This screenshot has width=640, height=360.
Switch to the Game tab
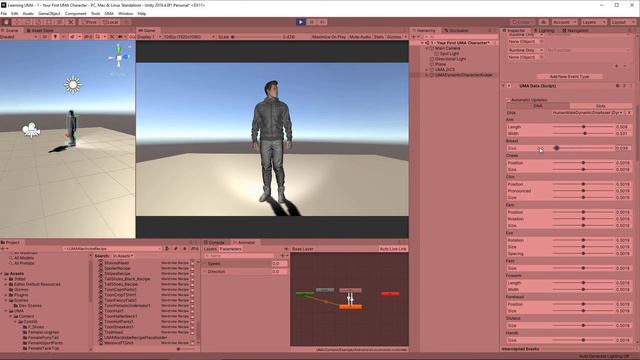point(147,31)
